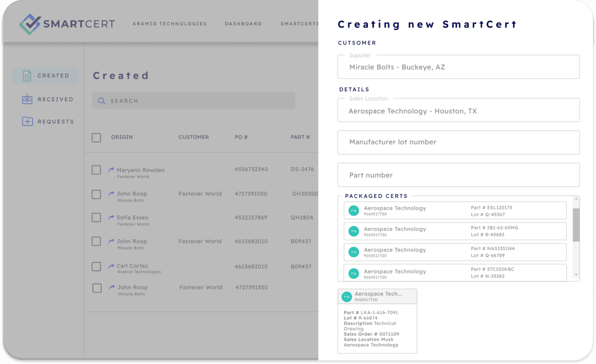Open the Supplier selector showing Miracle Bolts
The width and height of the screenshot is (596, 364).
(x=459, y=67)
